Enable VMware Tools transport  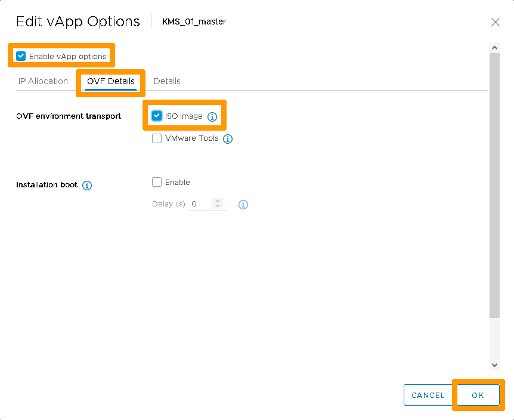[156, 138]
